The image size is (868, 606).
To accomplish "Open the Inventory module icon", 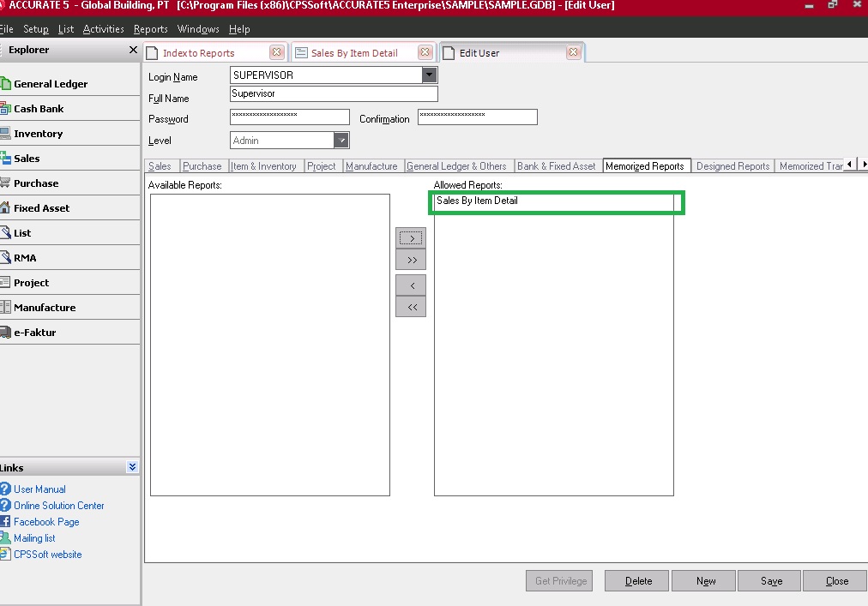I will (5, 134).
